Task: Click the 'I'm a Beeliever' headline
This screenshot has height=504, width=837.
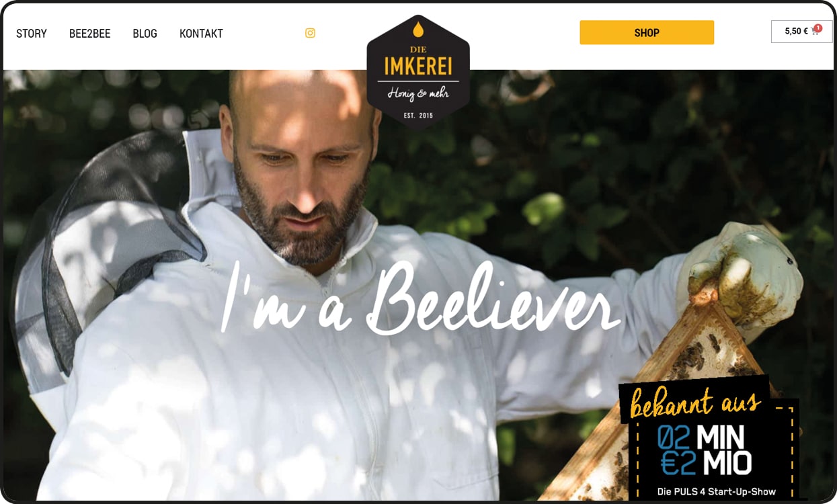Action: [x=420, y=298]
